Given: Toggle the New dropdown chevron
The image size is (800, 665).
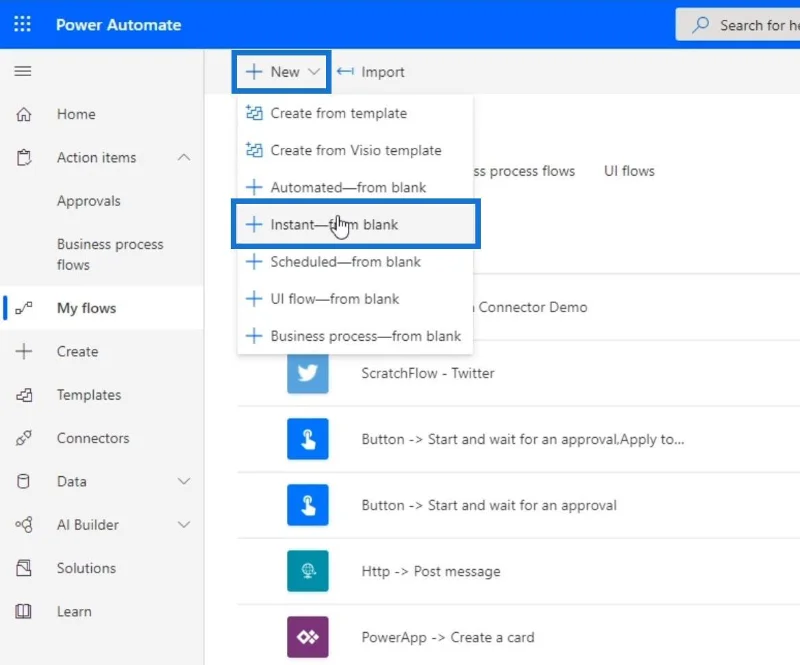Looking at the screenshot, I should [x=314, y=71].
